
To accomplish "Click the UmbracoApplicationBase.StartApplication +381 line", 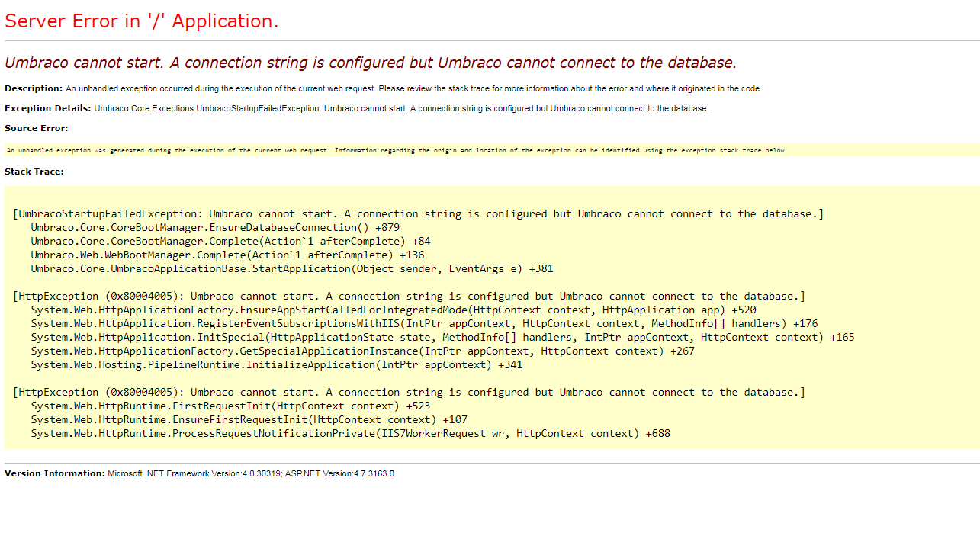I will [292, 268].
